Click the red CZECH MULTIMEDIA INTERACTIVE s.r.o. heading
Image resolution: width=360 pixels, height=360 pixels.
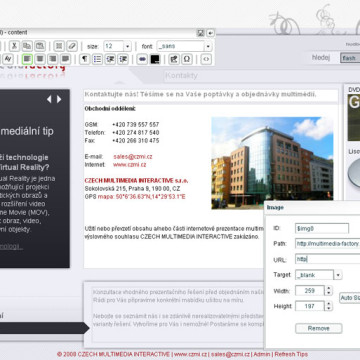point(136,181)
